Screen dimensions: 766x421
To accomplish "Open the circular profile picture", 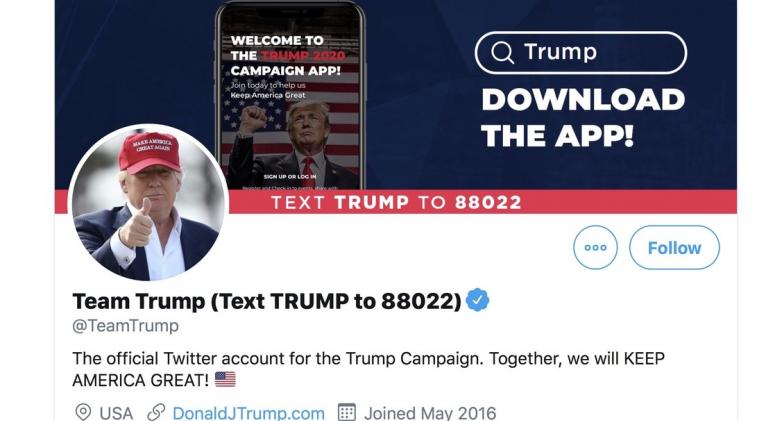I will pyautogui.click(x=149, y=203).
